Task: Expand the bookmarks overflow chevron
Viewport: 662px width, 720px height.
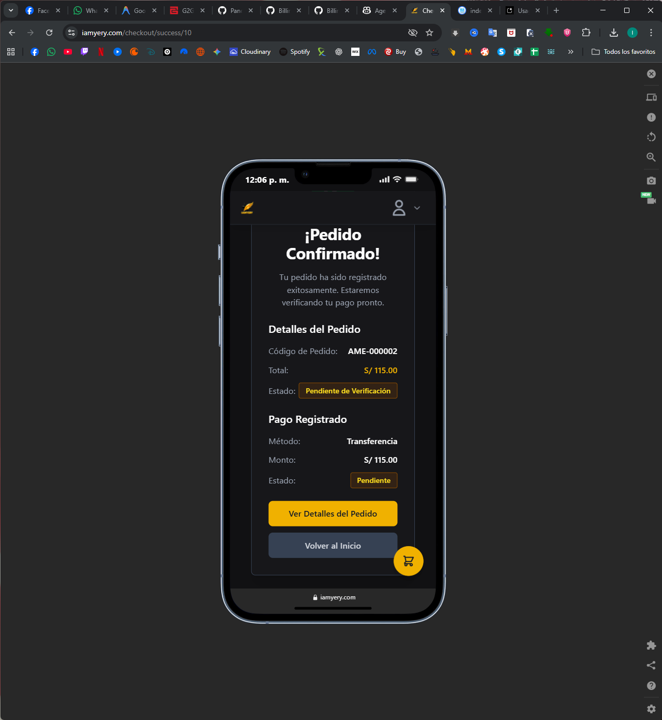Action: [x=571, y=52]
